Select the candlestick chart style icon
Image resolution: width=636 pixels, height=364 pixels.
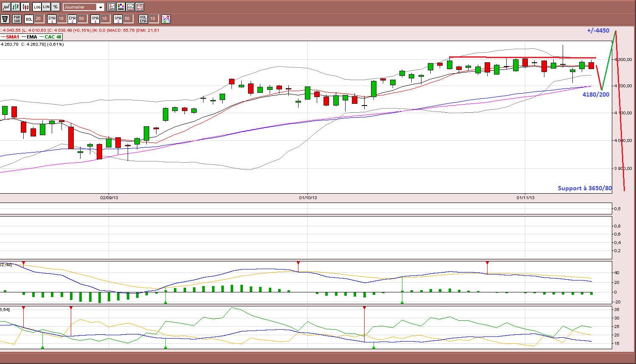coord(25,7)
